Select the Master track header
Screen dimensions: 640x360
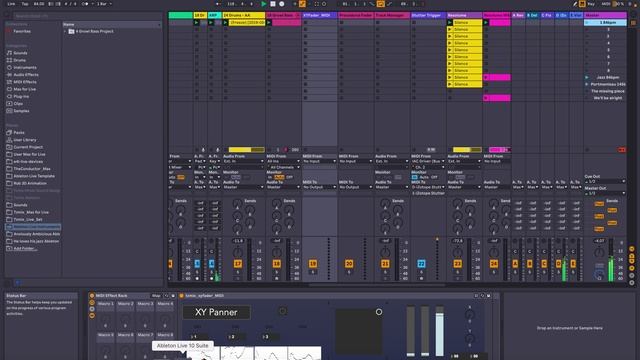click(x=605, y=15)
